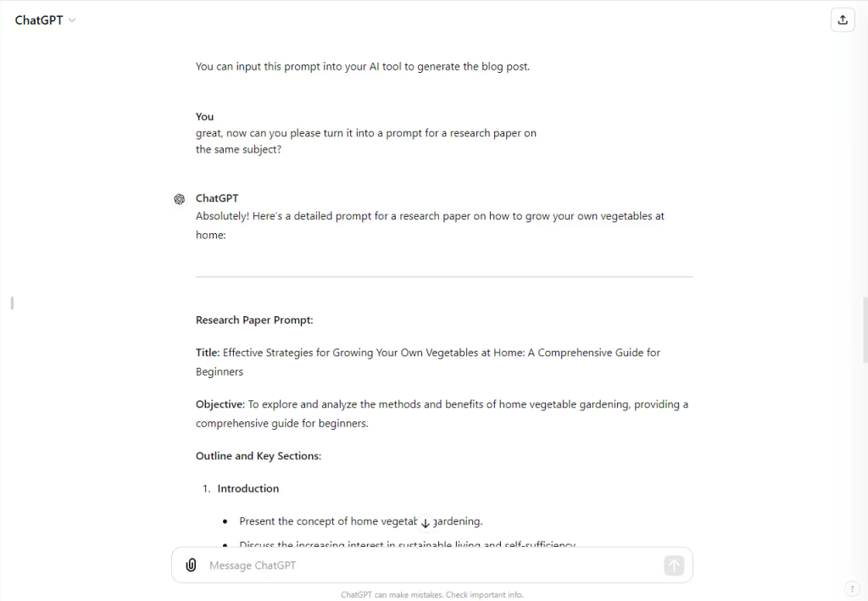
Task: Click the bold "Objective:" label
Action: click(220, 404)
